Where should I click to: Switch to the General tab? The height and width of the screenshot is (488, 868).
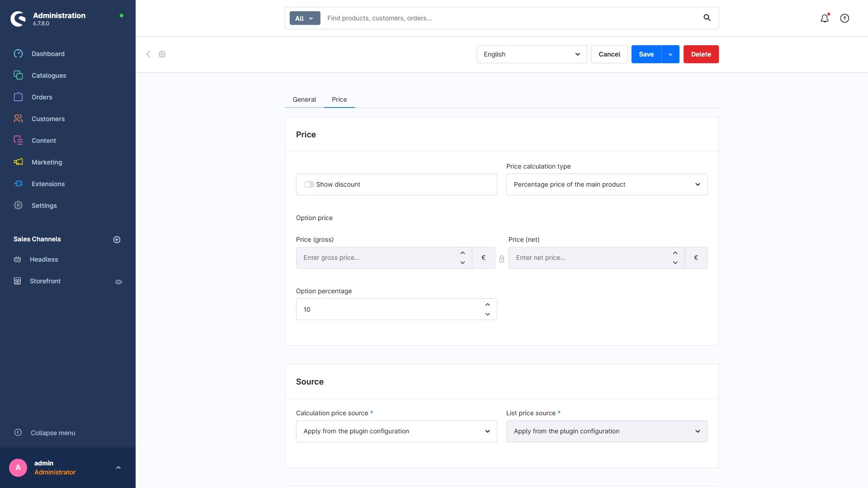(x=304, y=99)
